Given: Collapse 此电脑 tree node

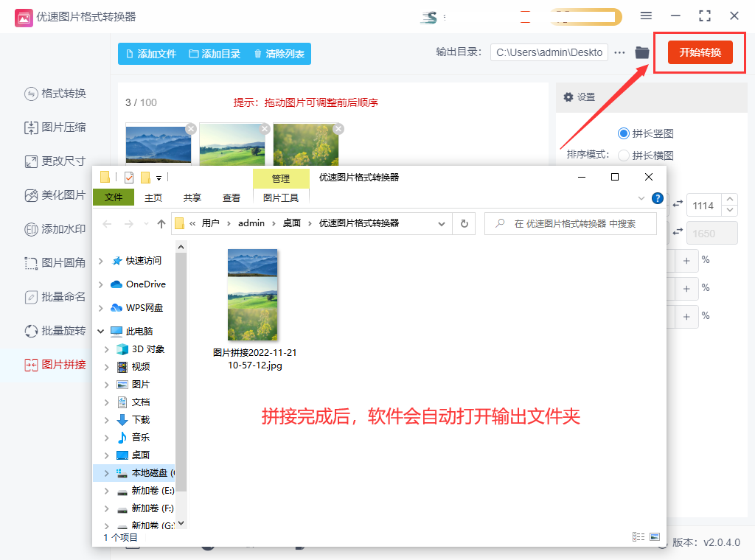Looking at the screenshot, I should coord(100,332).
